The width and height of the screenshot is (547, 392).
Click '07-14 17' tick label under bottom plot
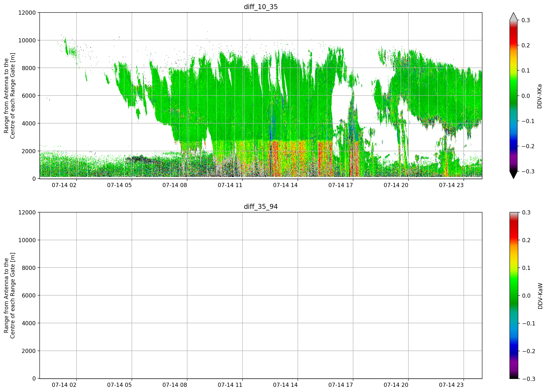(341, 385)
